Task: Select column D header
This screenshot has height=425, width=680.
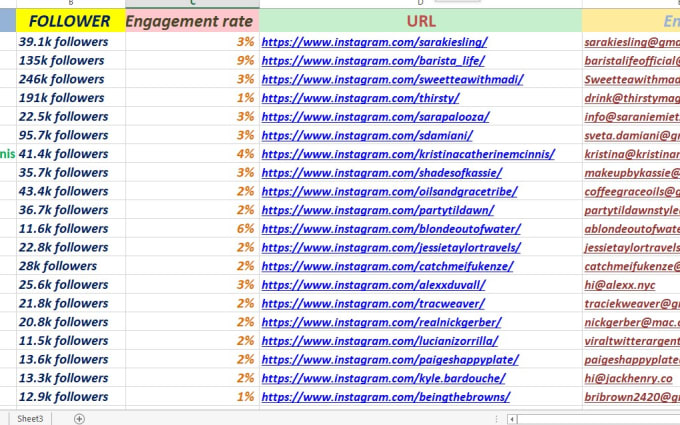Action: point(421,3)
